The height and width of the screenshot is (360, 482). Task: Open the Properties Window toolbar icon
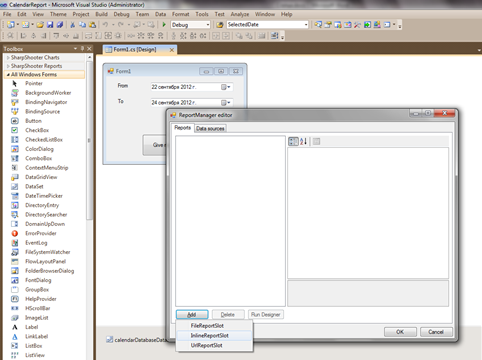pos(328,25)
